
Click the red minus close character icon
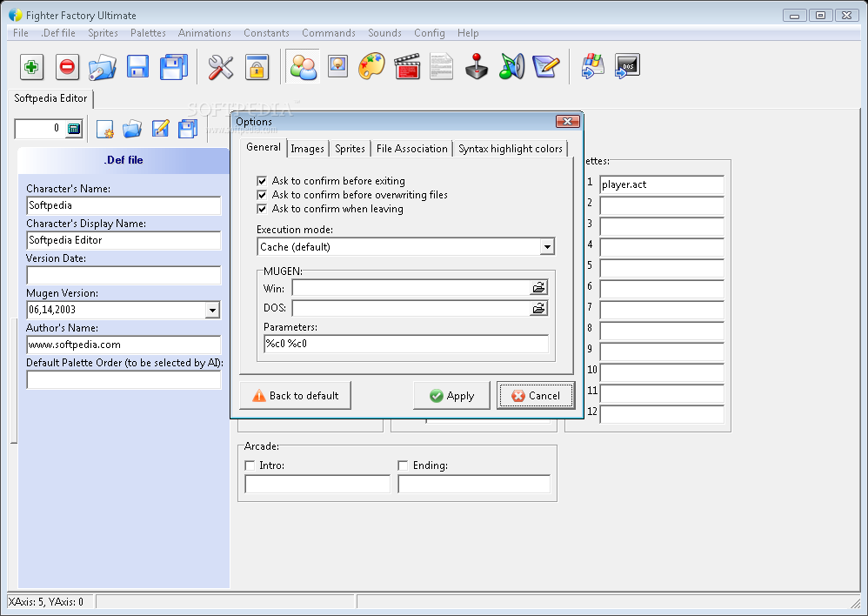(67, 67)
